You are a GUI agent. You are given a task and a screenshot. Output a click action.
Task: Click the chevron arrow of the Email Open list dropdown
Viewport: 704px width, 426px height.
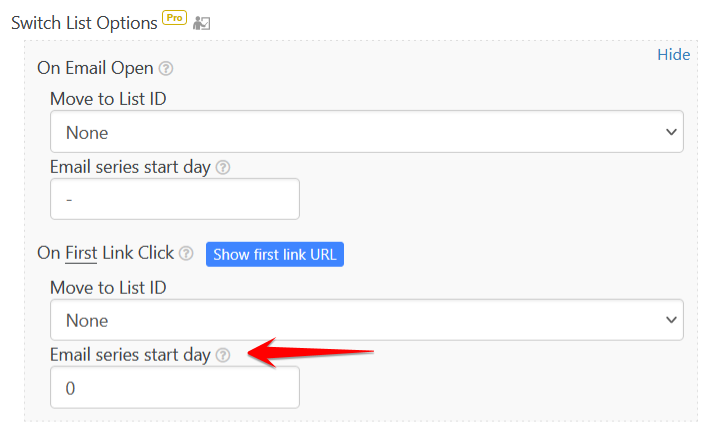coord(671,132)
